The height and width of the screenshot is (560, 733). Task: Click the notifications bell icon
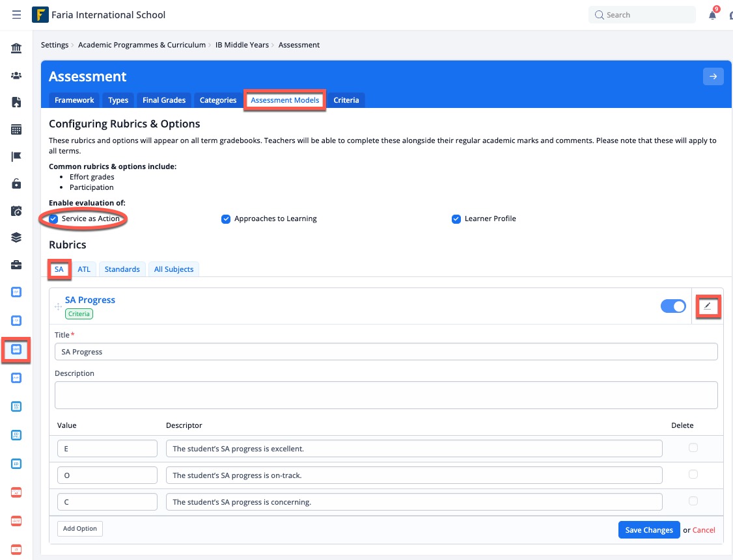click(713, 15)
